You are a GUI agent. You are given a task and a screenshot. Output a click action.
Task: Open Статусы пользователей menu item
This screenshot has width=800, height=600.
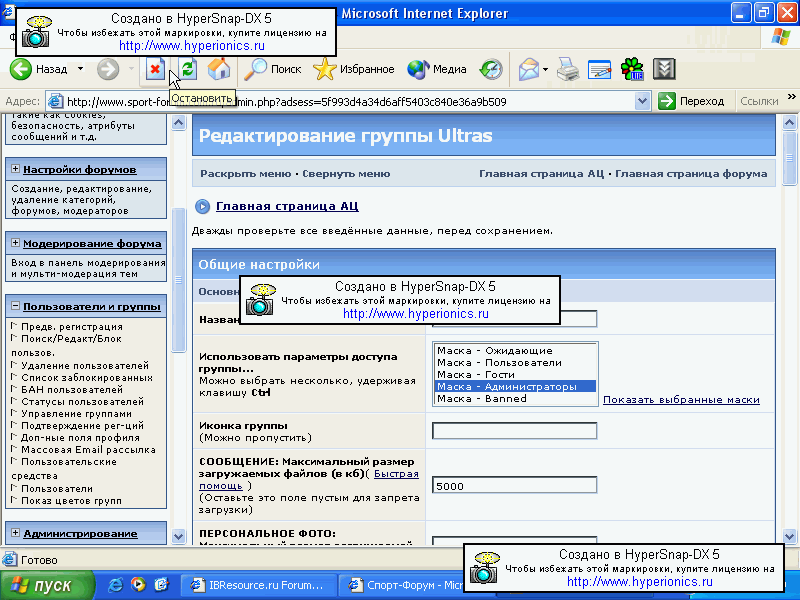(x=82, y=402)
